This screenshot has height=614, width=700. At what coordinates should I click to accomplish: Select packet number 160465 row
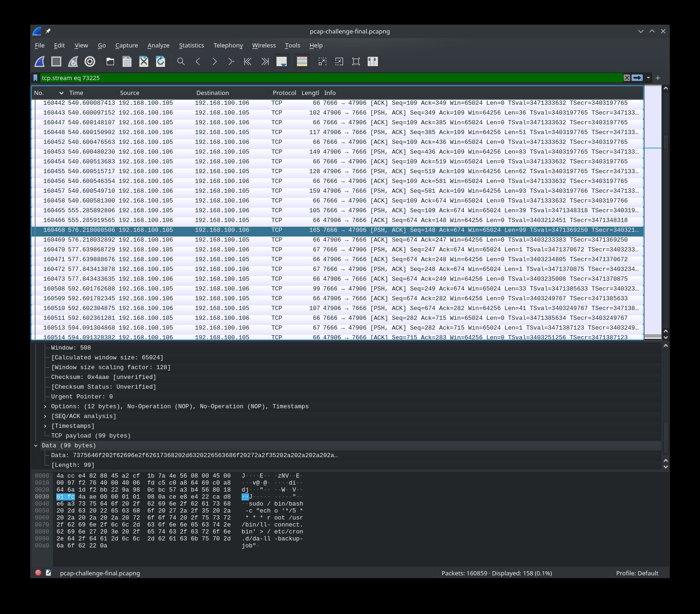337,210
